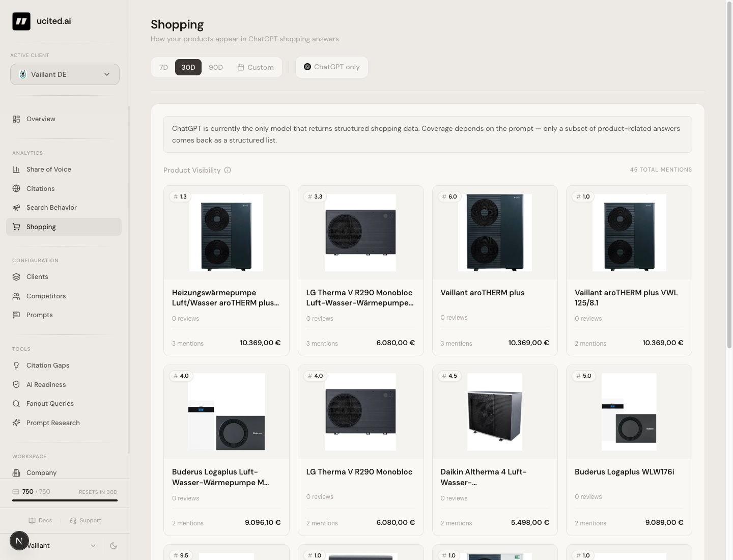Click the 45 Total Mentions label
This screenshot has width=733, height=560.
[x=661, y=170]
